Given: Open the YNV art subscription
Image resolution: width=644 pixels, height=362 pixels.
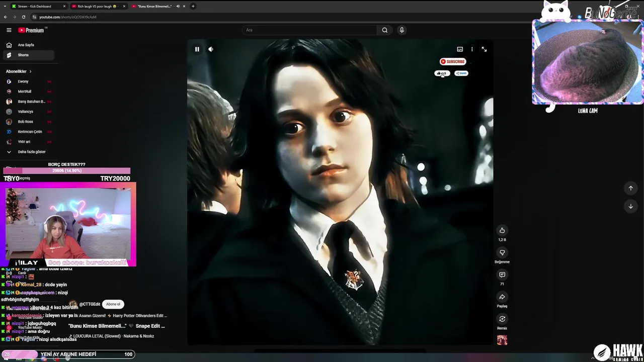Looking at the screenshot, I should [x=29, y=142].
